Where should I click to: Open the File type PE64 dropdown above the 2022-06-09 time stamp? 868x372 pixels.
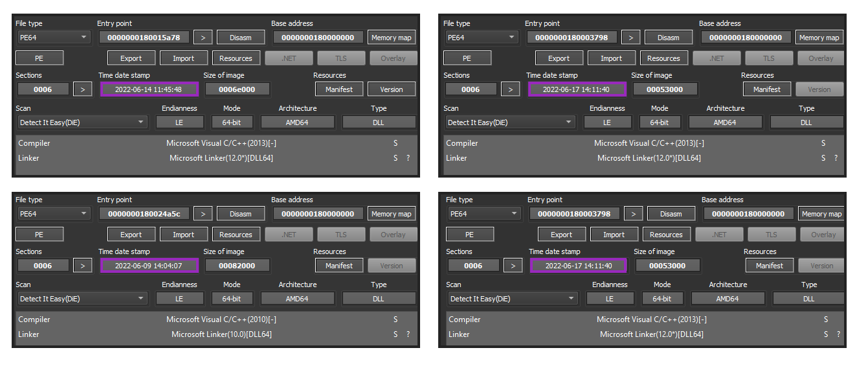click(53, 214)
